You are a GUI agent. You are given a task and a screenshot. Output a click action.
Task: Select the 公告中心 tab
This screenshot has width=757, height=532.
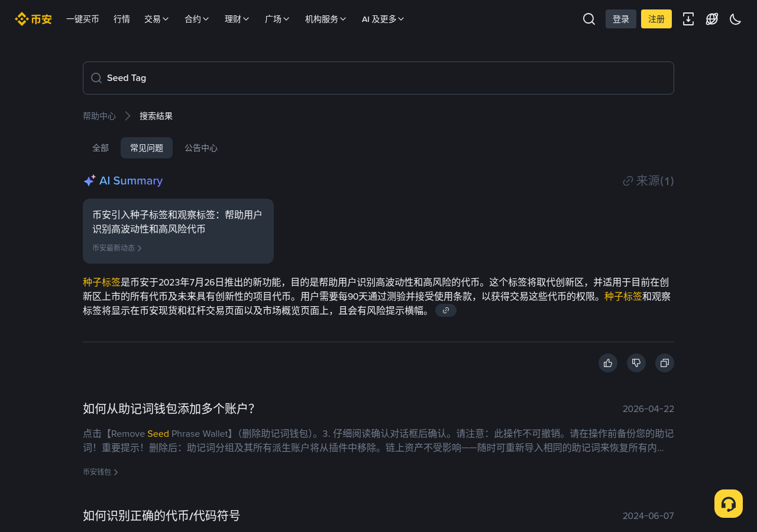click(201, 148)
